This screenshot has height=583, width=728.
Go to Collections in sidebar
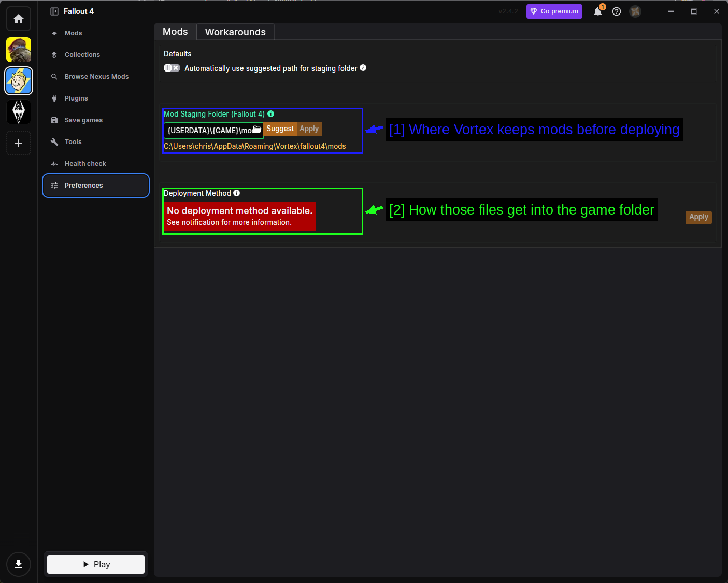point(96,55)
